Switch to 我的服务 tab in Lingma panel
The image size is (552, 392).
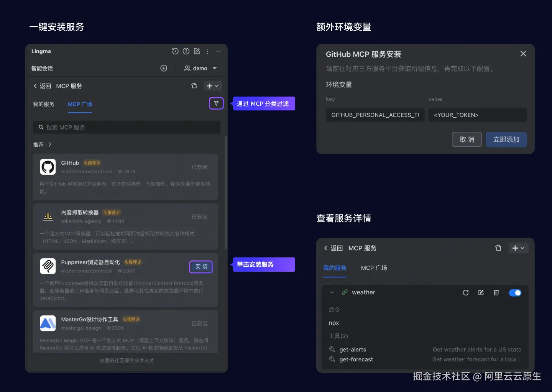pos(44,104)
